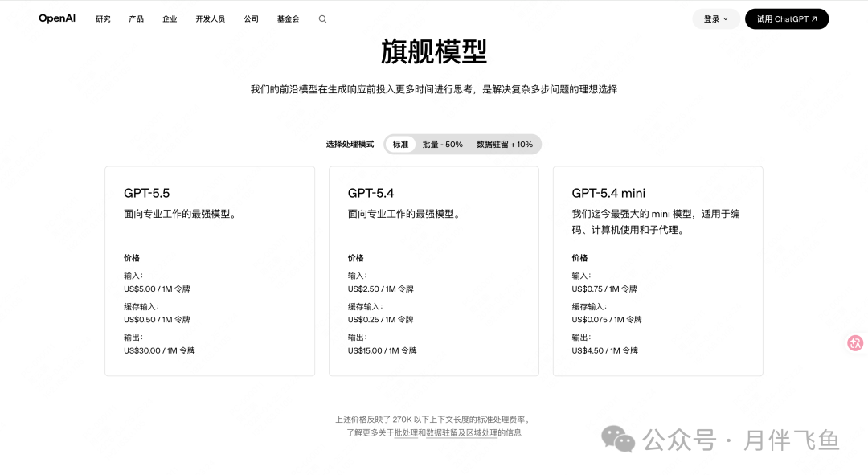Click the US$0.075 / 1M cached price
868x475 pixels.
(607, 319)
